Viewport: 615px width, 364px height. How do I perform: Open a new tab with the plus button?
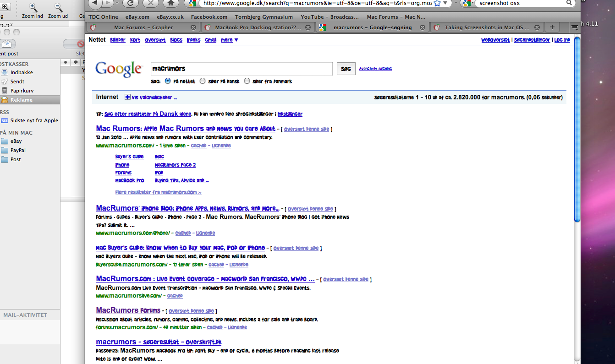[x=552, y=27]
